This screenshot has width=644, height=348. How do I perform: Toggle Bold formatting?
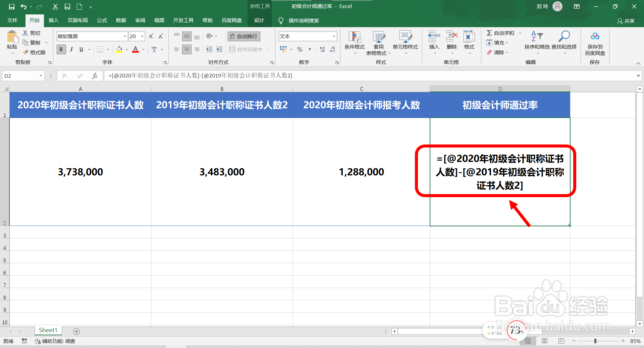point(61,49)
